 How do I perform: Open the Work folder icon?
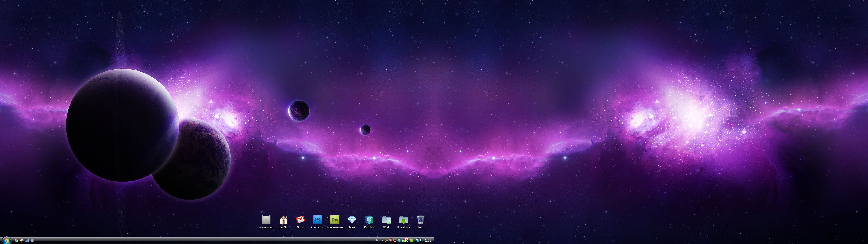tap(386, 220)
